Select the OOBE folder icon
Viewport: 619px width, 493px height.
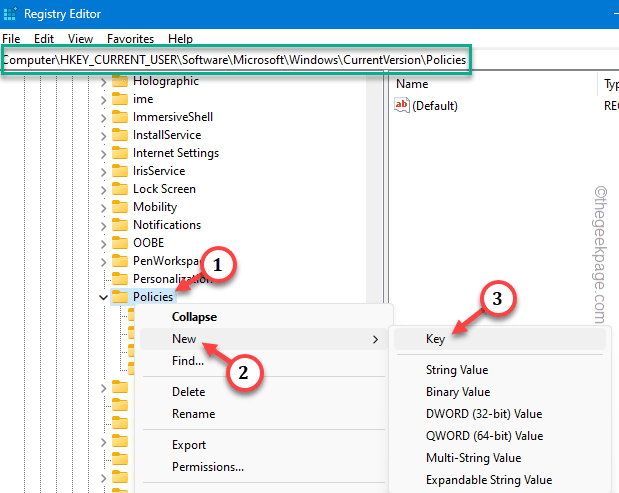pos(120,243)
